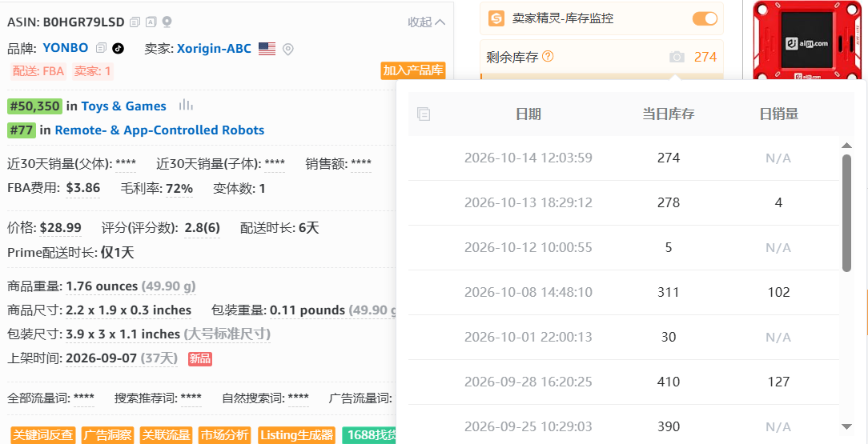The width and height of the screenshot is (868, 444).
Task: Click the price value $28.99
Action: coord(61,228)
